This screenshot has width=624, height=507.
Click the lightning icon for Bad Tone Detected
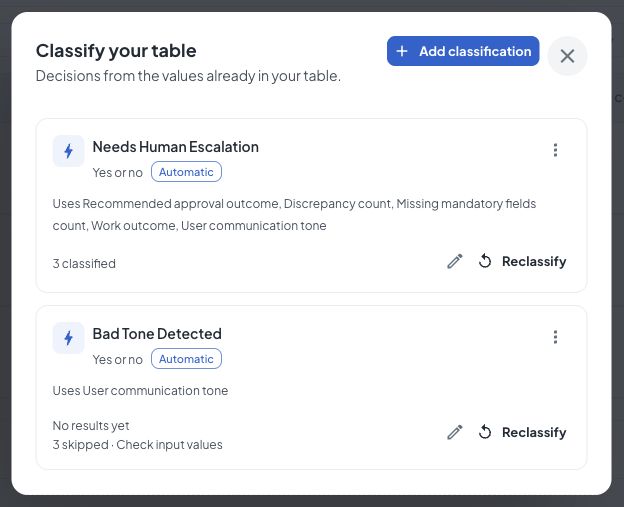[x=68, y=338]
